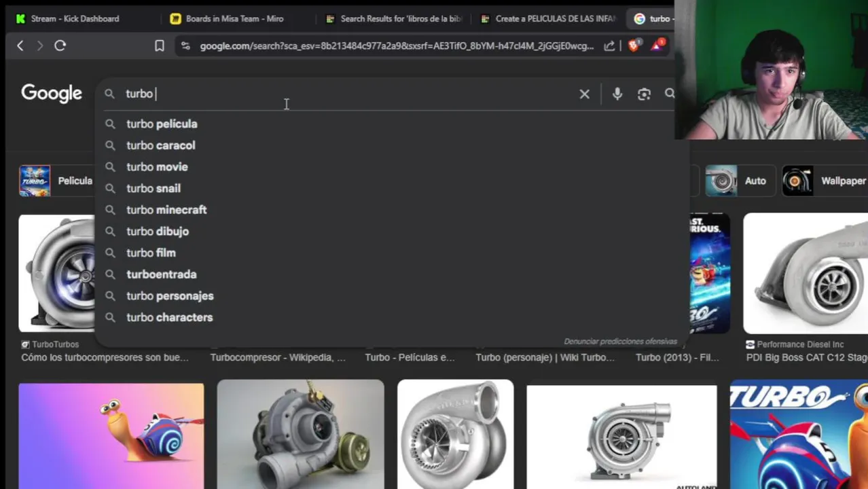
Task: Click 'Turbo - Películas e...' result title
Action: tap(410, 357)
